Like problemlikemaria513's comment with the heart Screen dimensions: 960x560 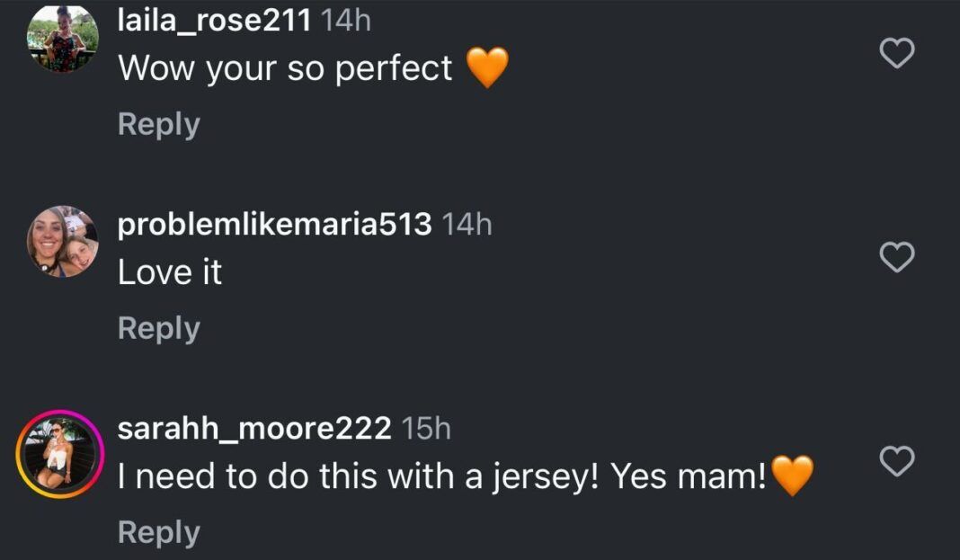pyautogui.click(x=895, y=258)
